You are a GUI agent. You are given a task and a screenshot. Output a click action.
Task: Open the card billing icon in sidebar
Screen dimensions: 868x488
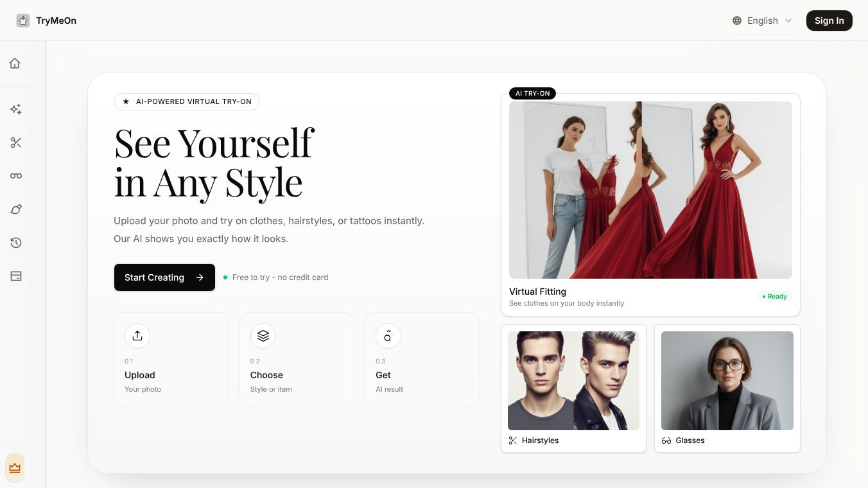(x=16, y=276)
